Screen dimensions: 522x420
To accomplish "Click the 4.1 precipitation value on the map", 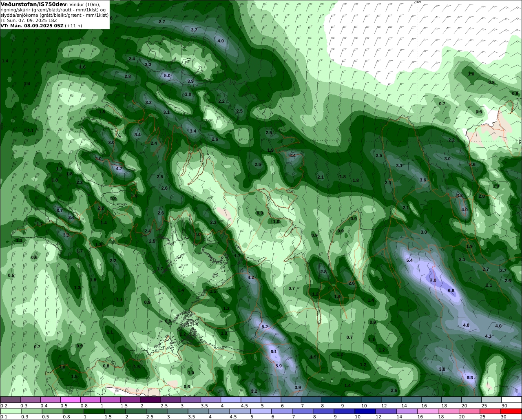I will click(488, 336).
